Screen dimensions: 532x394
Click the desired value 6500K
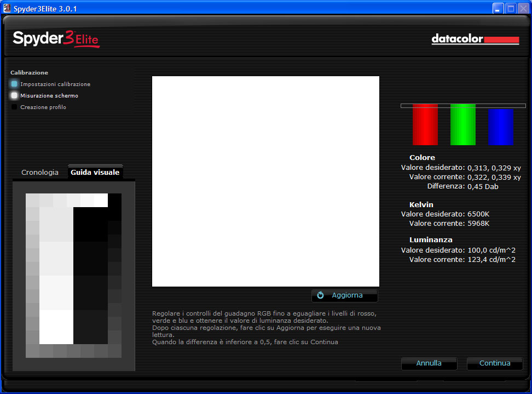[x=478, y=214]
